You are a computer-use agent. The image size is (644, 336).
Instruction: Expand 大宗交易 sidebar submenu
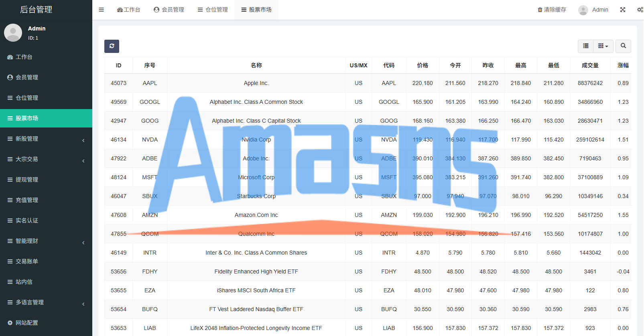click(x=46, y=159)
